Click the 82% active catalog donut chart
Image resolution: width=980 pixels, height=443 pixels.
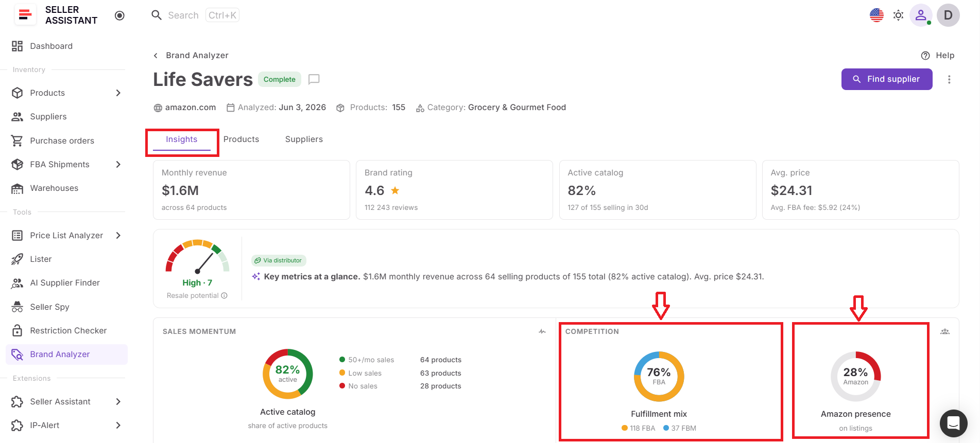(288, 374)
